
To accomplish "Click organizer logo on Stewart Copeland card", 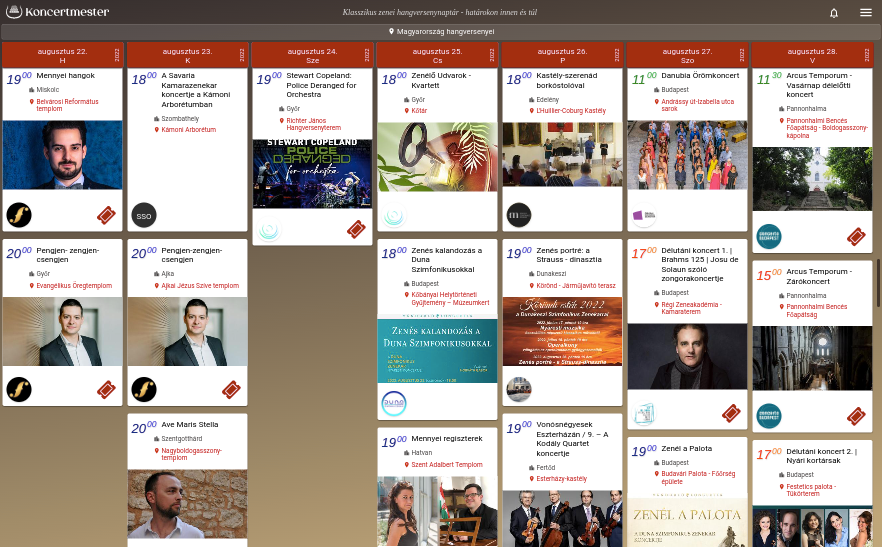I will point(269,230).
